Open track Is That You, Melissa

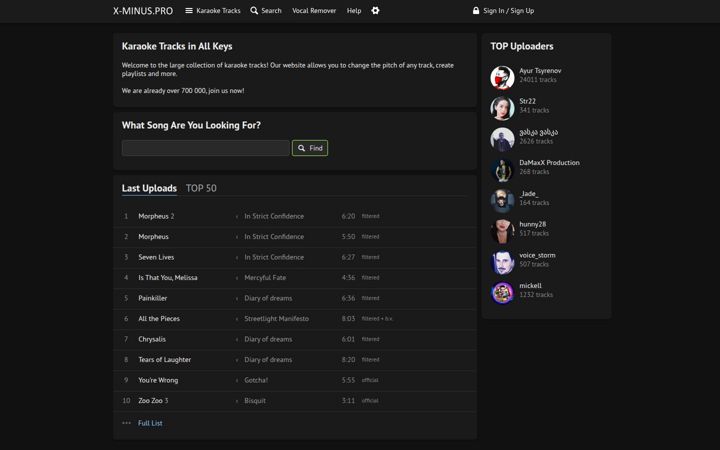coord(168,278)
